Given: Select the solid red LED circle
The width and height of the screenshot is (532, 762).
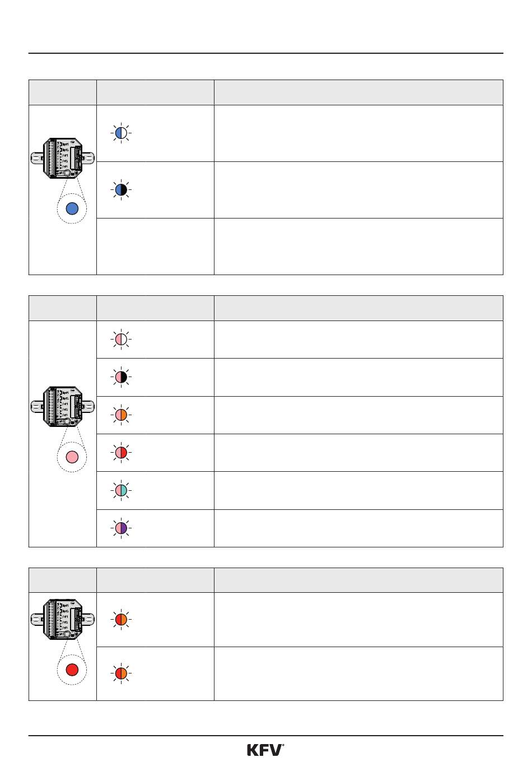Looking at the screenshot, I should pyautogui.click(x=72, y=670).
